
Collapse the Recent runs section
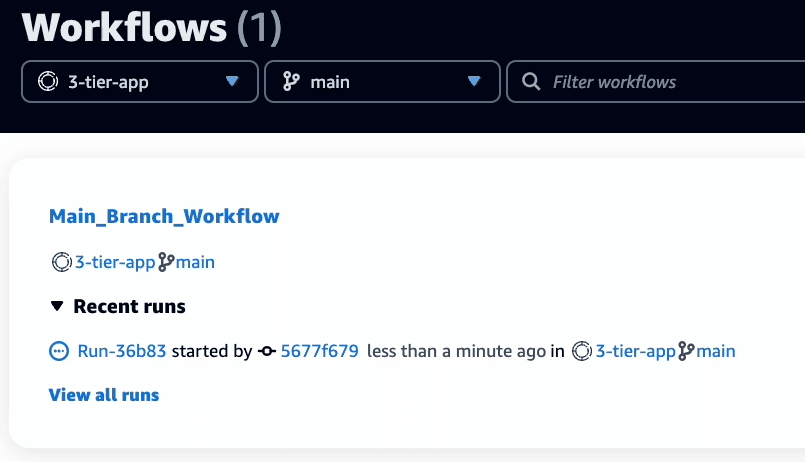(57, 306)
